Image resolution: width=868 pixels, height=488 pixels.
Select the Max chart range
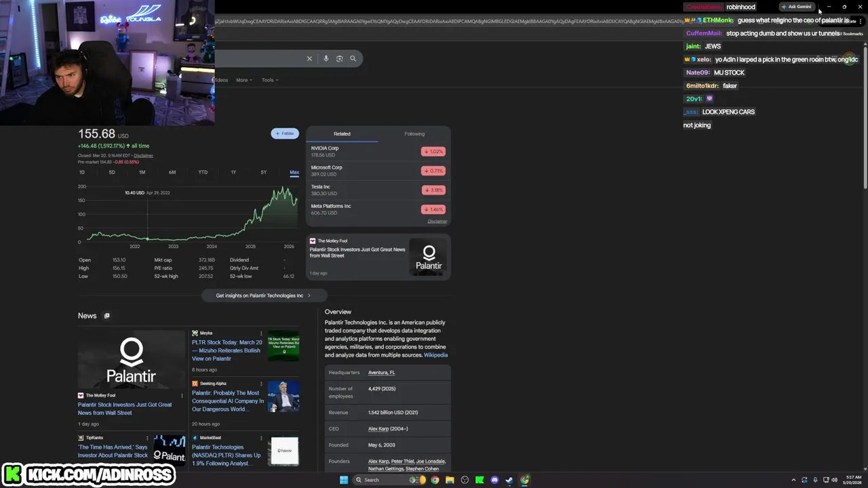click(x=294, y=172)
